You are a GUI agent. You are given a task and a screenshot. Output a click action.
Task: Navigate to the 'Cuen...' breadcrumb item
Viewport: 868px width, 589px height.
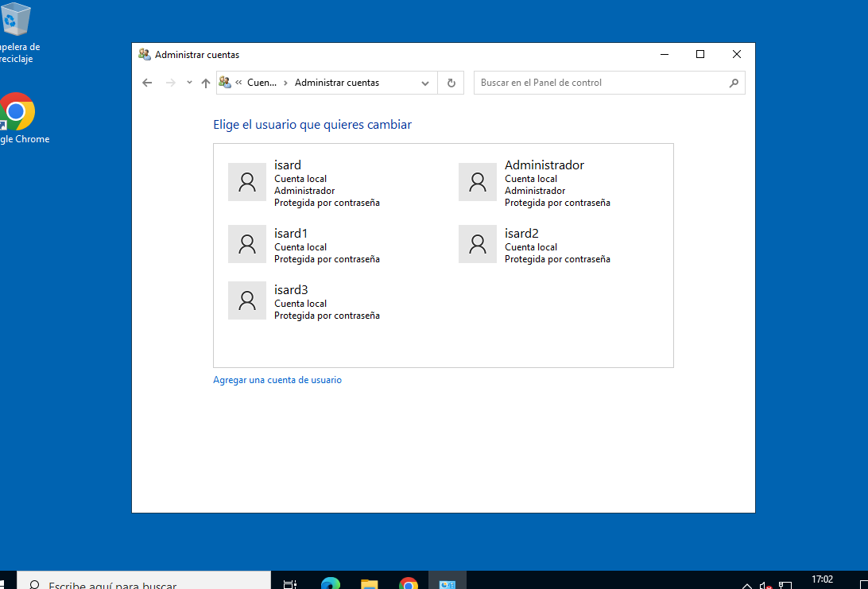[x=262, y=83]
